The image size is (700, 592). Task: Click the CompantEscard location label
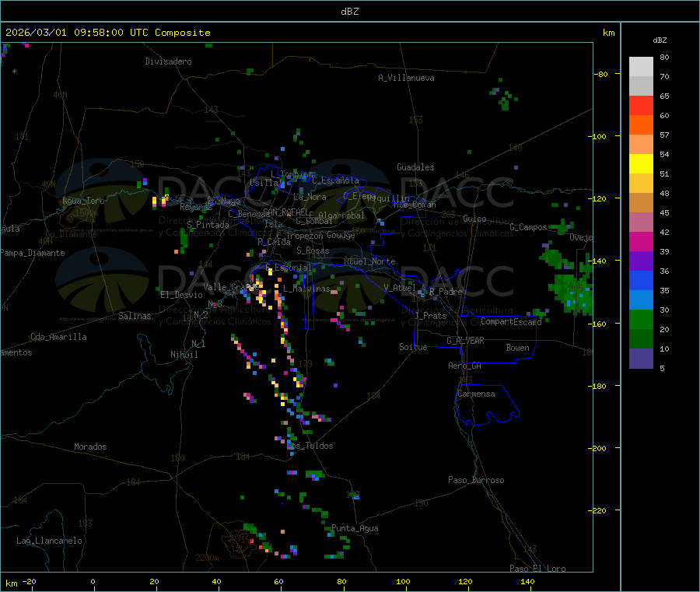[x=511, y=321]
